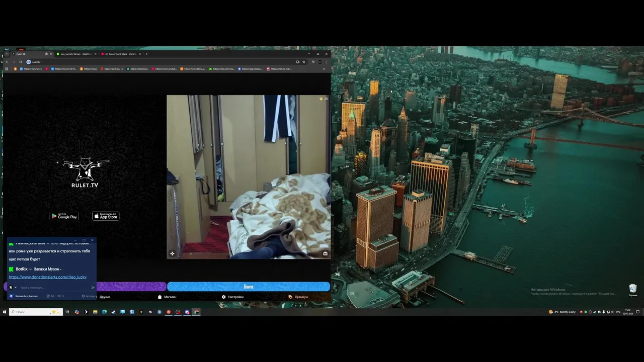
Task: Click the Google Play download badge
Action: pyautogui.click(x=64, y=216)
